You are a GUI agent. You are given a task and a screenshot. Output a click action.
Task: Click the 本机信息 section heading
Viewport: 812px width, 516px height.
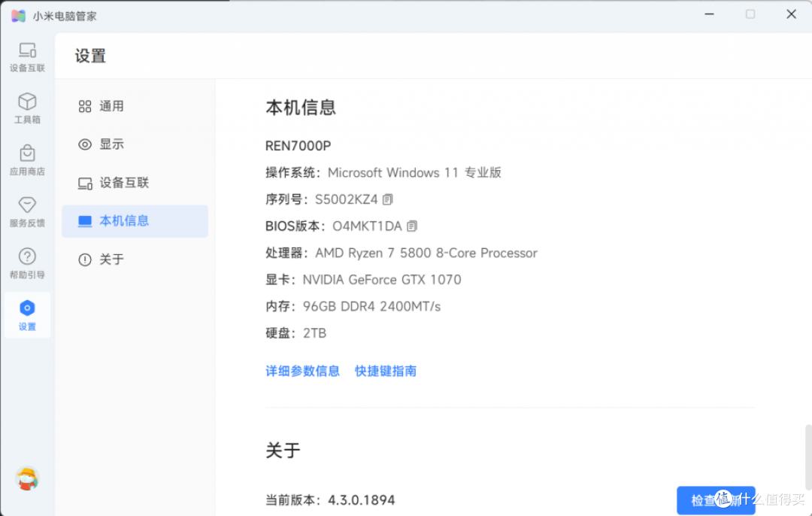pyautogui.click(x=301, y=108)
